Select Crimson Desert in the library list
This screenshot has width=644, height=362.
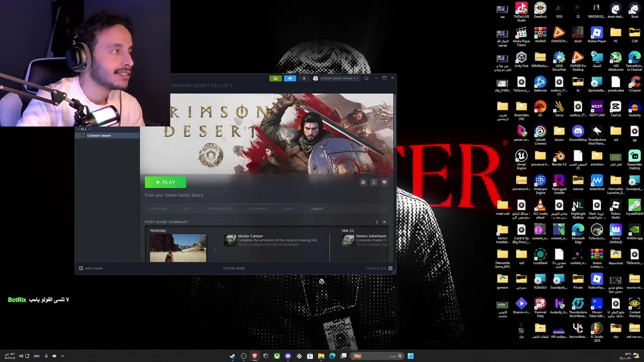tap(108, 135)
